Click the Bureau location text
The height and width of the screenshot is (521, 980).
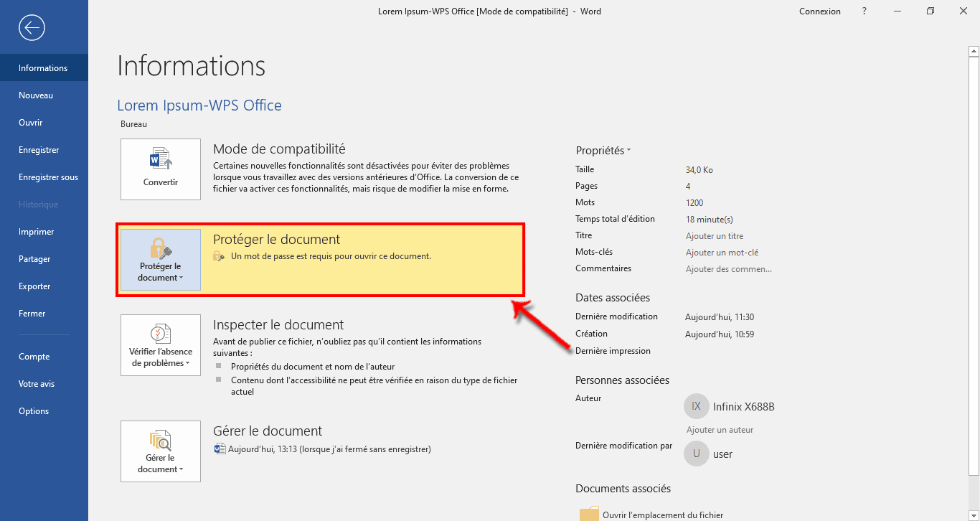click(x=133, y=124)
